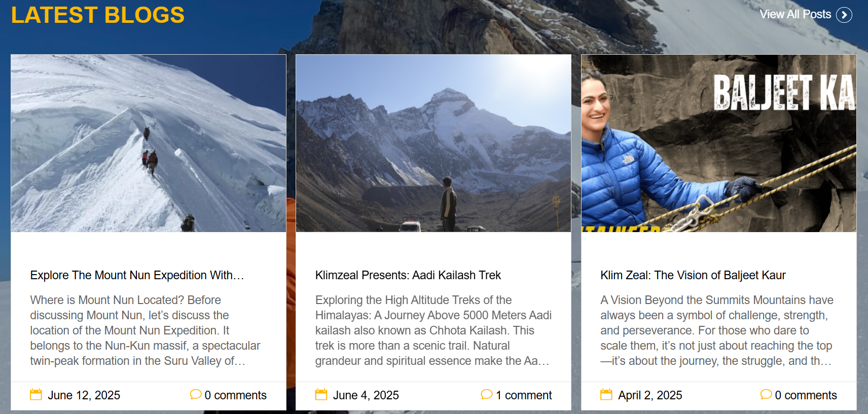Screen dimensions: 868x414
Task: Click the 'Where is Mount Nun Located?' excerpt
Action: (x=145, y=330)
